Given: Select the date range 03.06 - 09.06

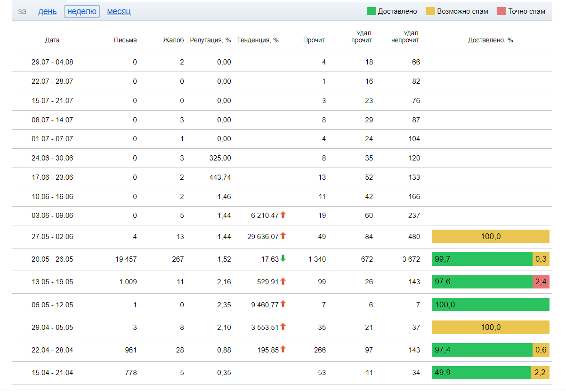Looking at the screenshot, I should (x=52, y=216).
